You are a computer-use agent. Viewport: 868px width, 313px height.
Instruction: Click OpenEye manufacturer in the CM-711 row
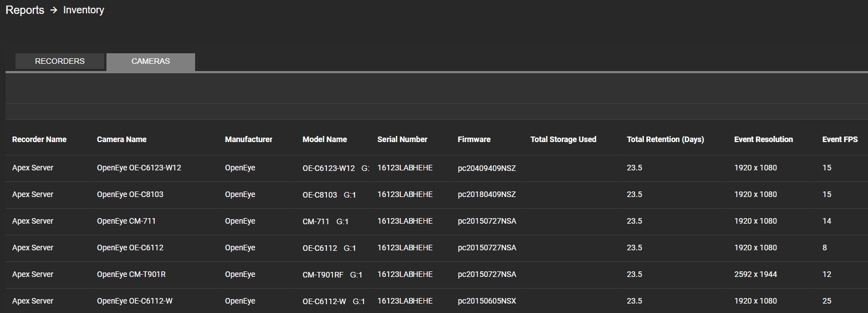[x=240, y=221]
